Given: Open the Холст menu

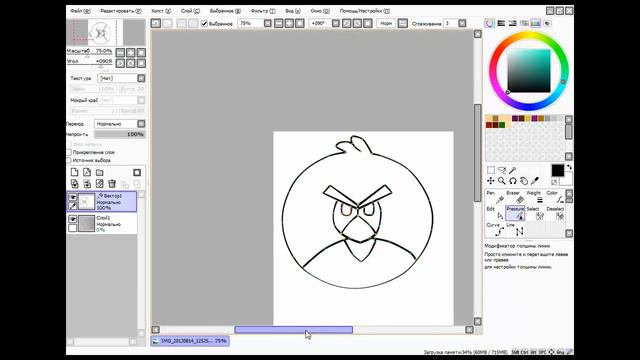Looking at the screenshot, I should coord(161,11).
